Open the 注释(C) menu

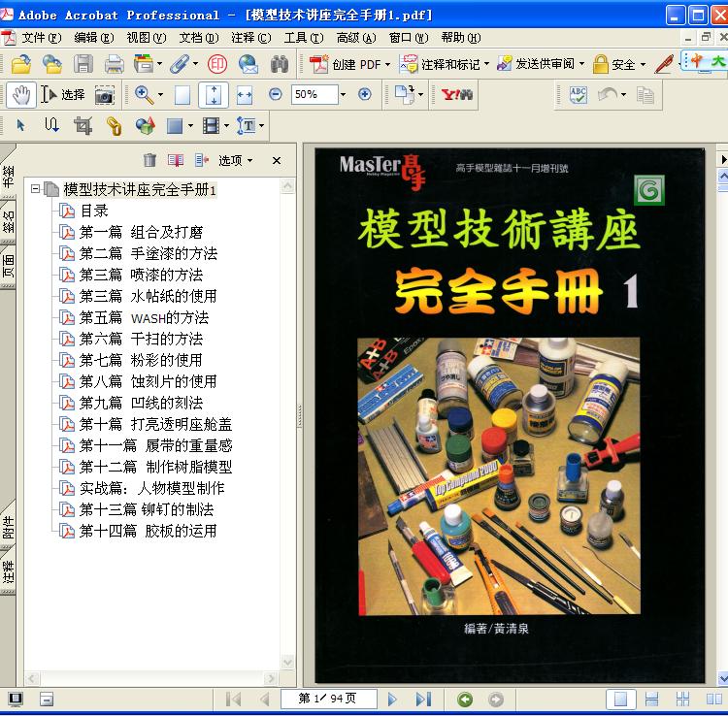[x=251, y=38]
